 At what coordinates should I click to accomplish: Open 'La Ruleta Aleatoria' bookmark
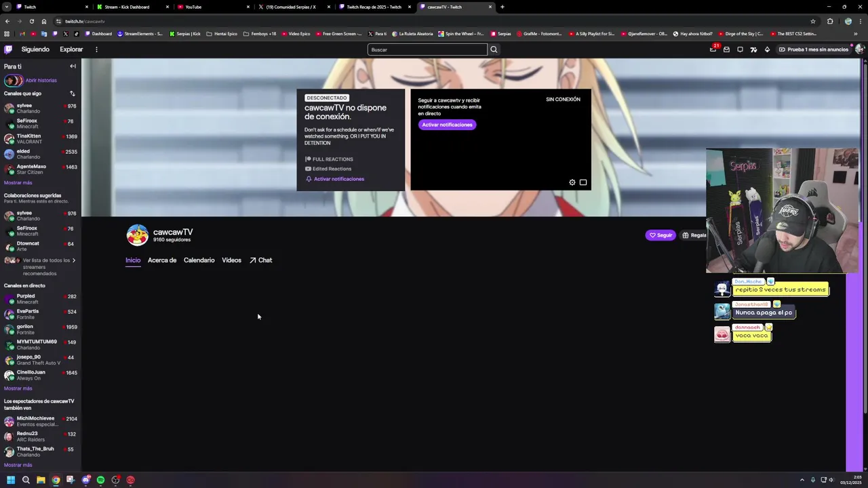click(413, 34)
